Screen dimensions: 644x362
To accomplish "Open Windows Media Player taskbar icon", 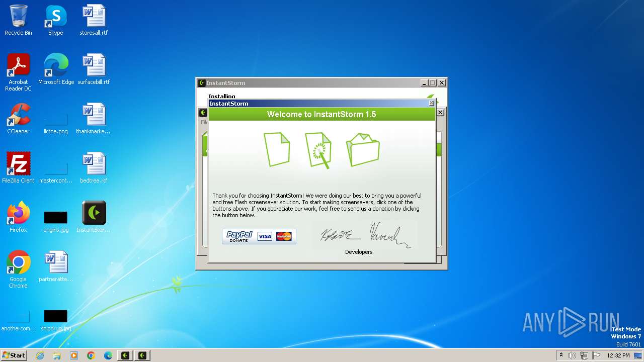I will [74, 355].
